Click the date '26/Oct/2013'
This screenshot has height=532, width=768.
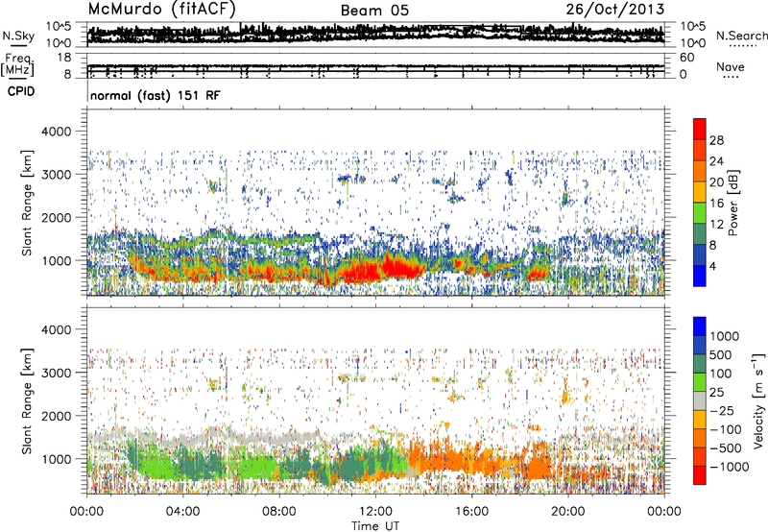[x=615, y=10]
